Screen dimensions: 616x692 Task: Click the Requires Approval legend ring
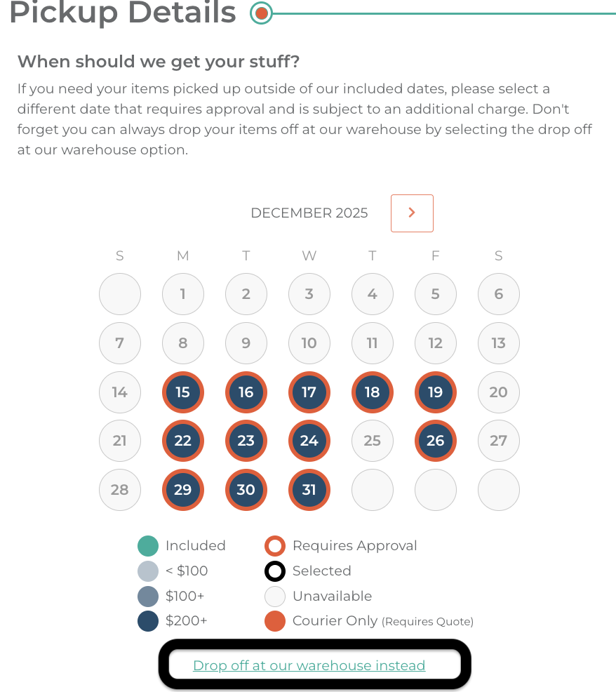(x=275, y=546)
